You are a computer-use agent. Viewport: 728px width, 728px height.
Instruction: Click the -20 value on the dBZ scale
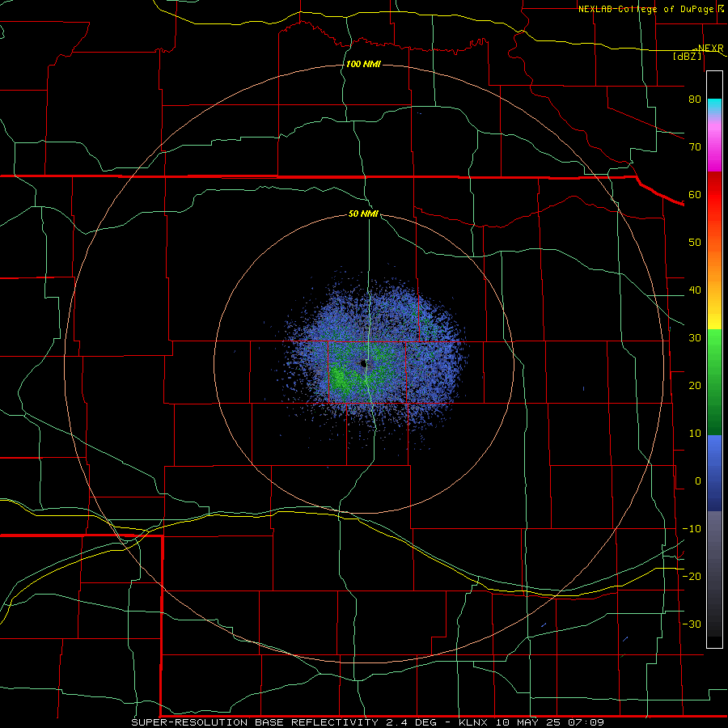coord(692,576)
